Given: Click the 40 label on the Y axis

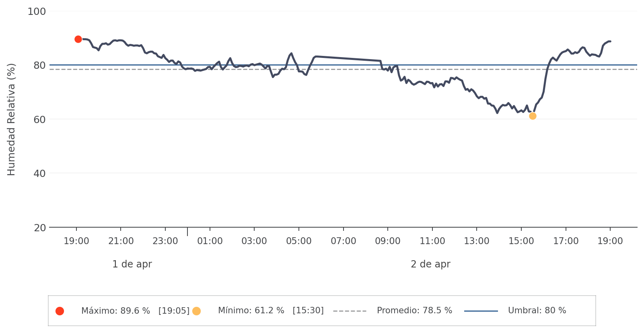Looking at the screenshot, I should [39, 174].
